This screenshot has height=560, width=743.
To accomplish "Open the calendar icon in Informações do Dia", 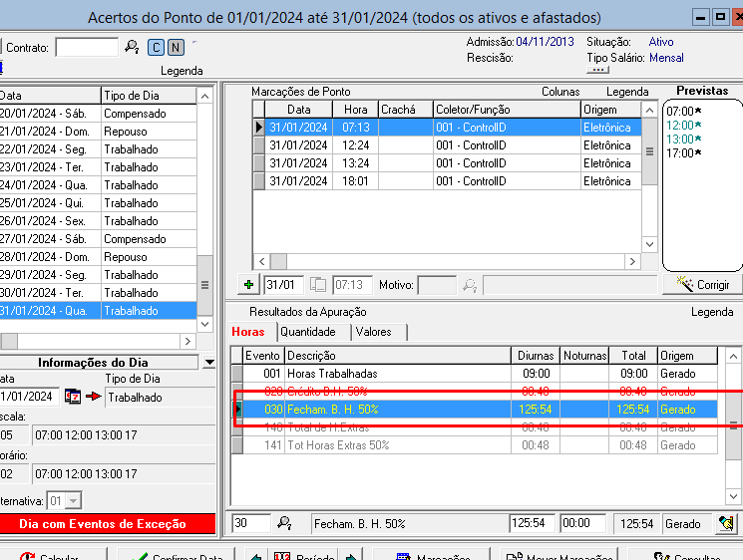I will coord(73,397).
